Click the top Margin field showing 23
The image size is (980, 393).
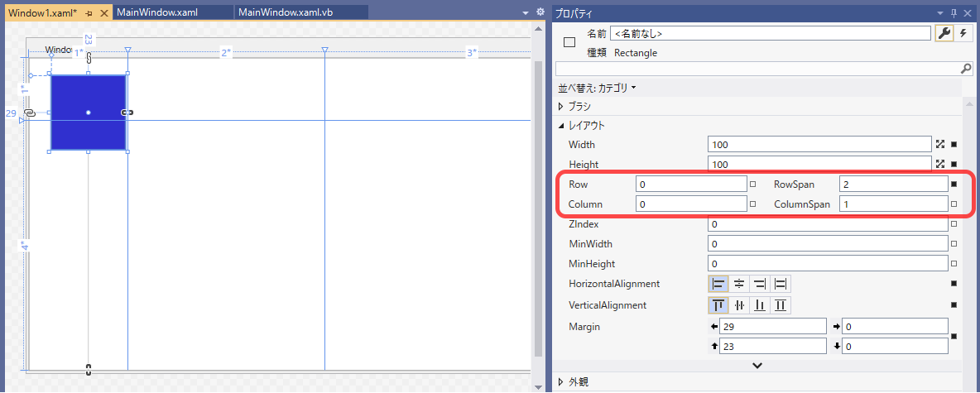[773, 346]
